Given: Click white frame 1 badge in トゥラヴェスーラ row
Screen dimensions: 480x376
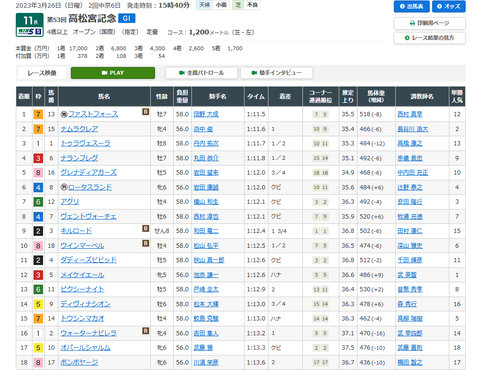Looking at the screenshot, I should tap(38, 144).
